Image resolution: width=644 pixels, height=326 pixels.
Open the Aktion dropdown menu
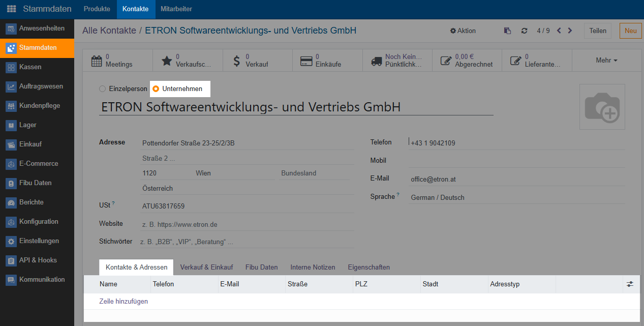point(463,31)
